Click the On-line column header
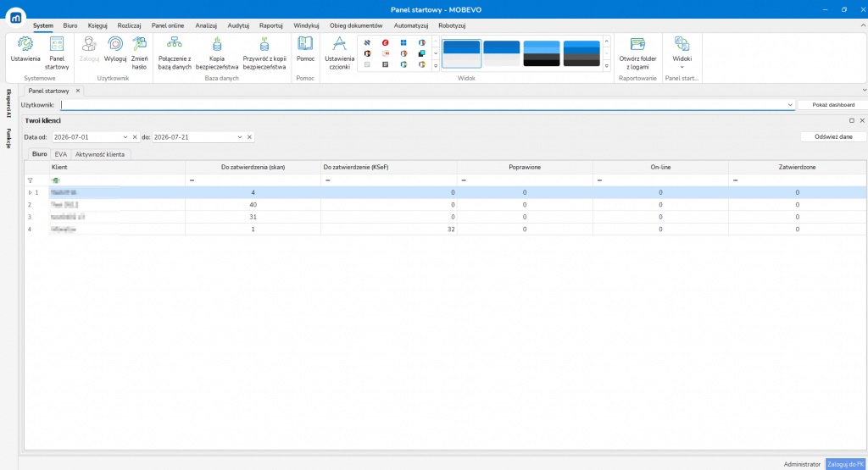868x470 pixels. (660, 167)
